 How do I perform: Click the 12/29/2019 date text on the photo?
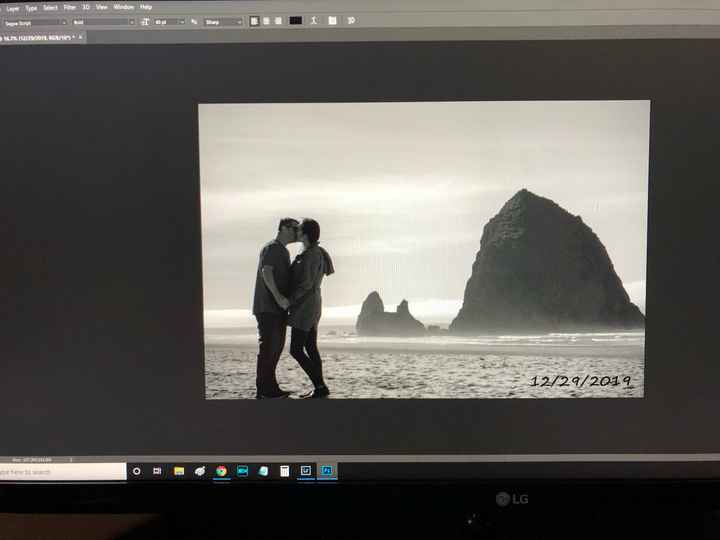pos(580,381)
